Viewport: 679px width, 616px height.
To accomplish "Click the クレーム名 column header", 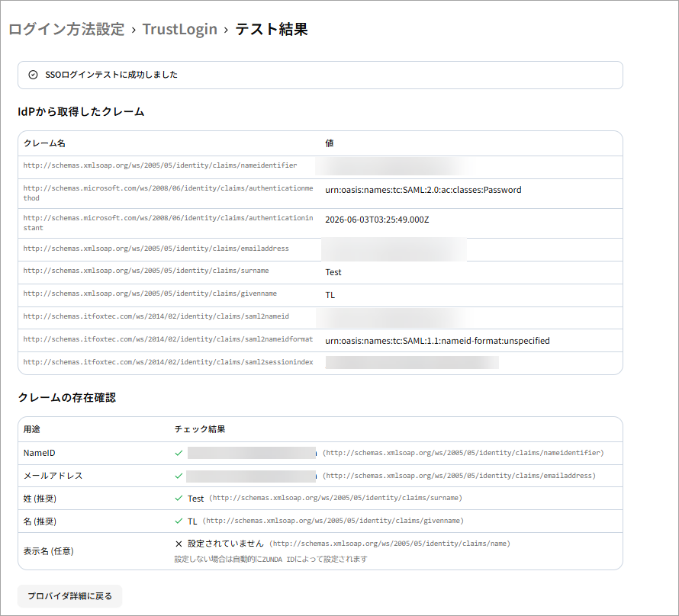I will click(44, 143).
